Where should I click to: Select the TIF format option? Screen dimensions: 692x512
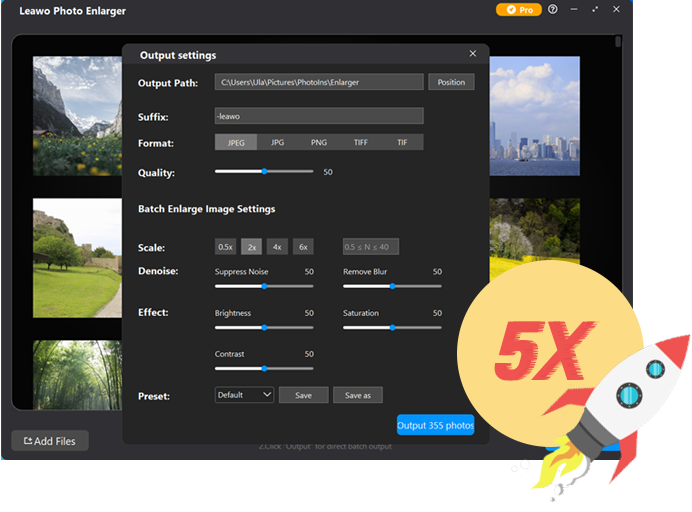[402, 143]
